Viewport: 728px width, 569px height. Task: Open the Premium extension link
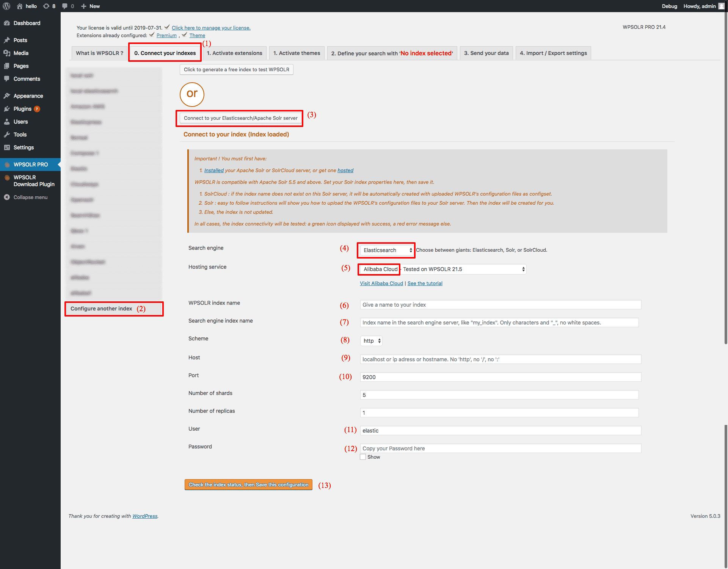(166, 35)
